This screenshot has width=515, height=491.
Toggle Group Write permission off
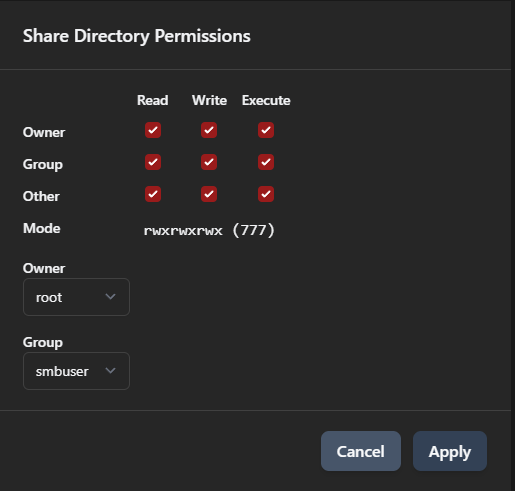tap(209, 162)
